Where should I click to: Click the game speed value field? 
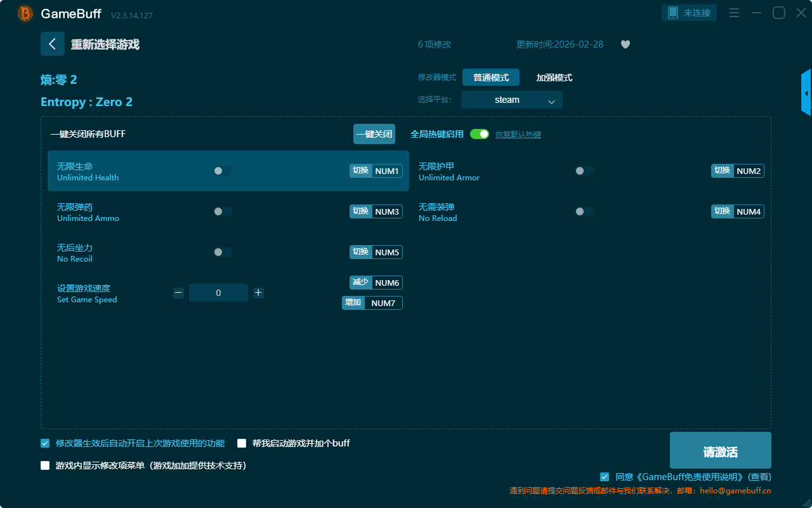218,293
